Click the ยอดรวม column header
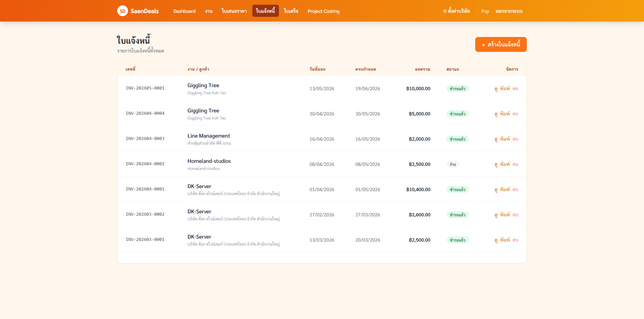Image resolution: width=644 pixels, height=319 pixels. pos(422,69)
